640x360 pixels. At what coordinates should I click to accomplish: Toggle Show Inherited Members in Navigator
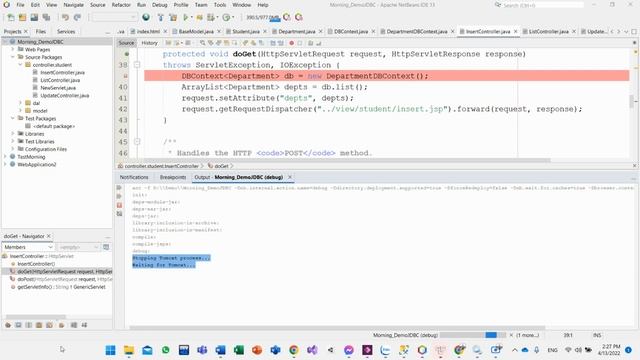point(8,325)
